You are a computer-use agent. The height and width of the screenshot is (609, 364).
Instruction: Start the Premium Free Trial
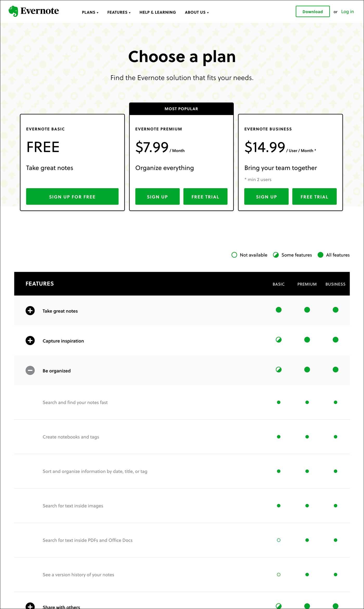tap(205, 196)
